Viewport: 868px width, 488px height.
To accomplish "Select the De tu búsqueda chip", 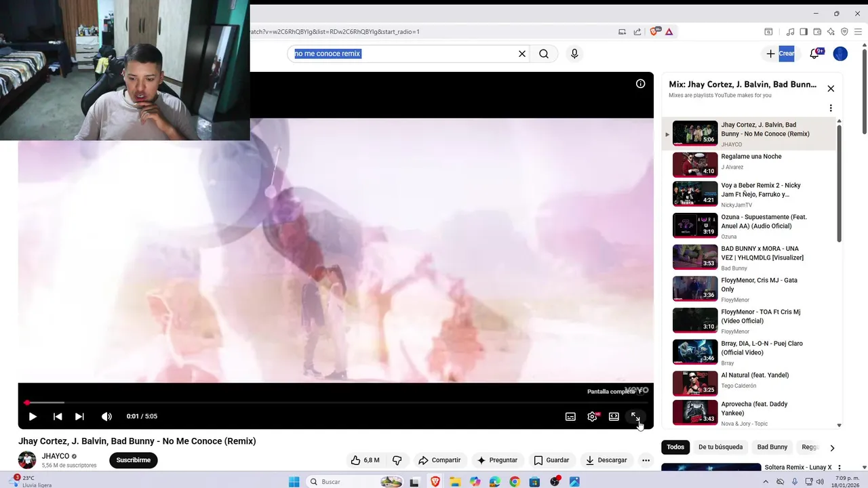I will [720, 447].
